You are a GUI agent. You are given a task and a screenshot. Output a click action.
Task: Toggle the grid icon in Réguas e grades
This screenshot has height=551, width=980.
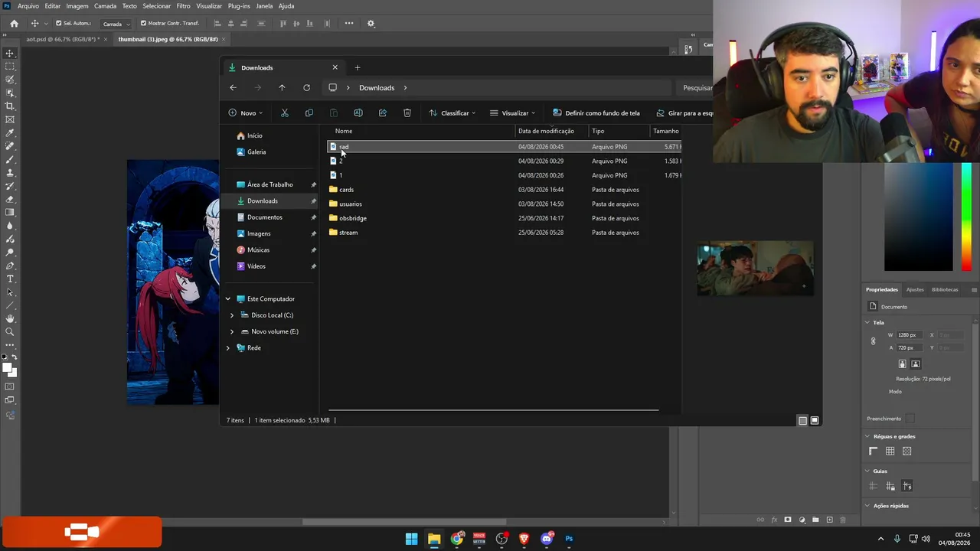[x=890, y=452]
